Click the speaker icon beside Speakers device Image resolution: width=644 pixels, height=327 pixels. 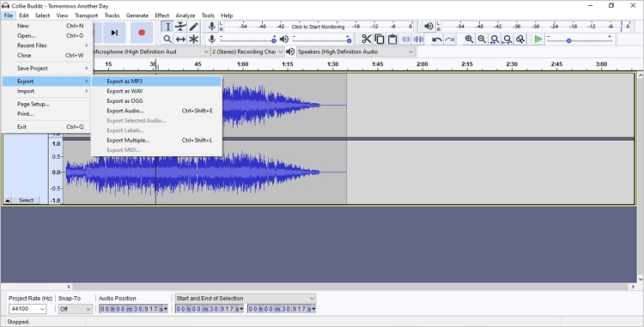(290, 51)
